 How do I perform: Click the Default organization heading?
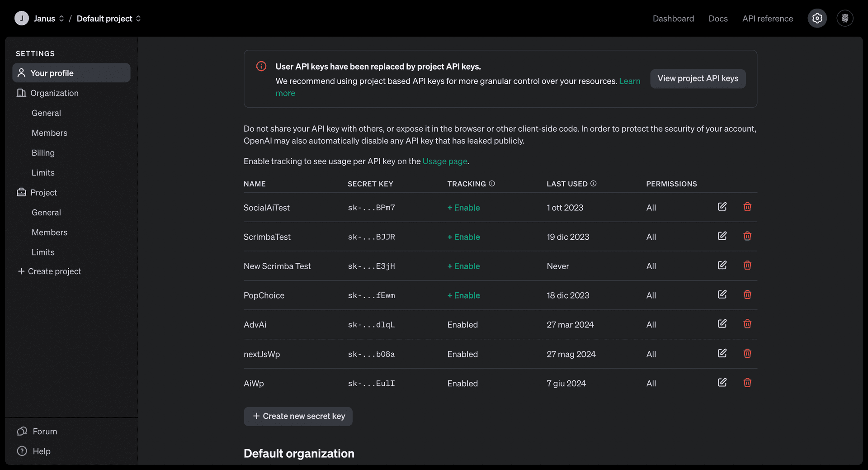[299, 454]
